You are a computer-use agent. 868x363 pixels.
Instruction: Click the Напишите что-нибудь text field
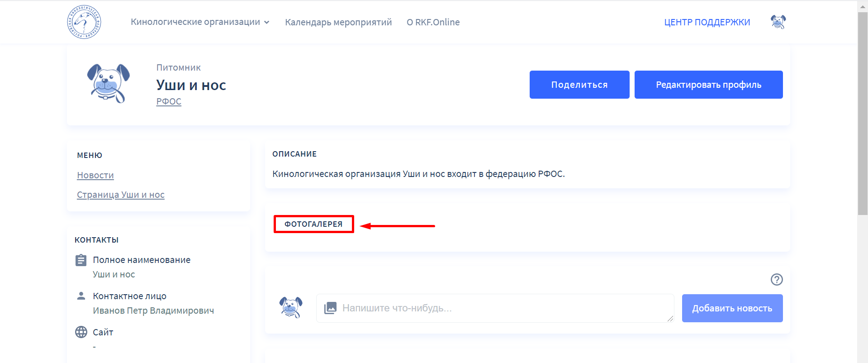point(498,308)
